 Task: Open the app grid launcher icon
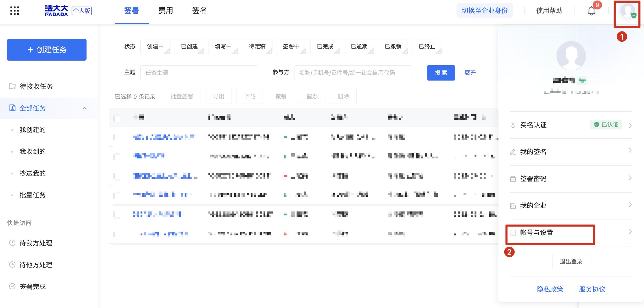15,11
